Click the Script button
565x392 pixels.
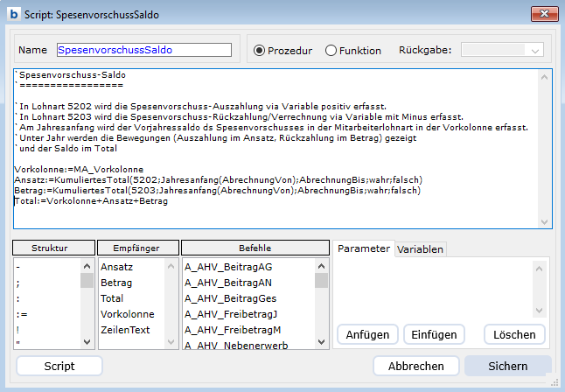point(59,366)
